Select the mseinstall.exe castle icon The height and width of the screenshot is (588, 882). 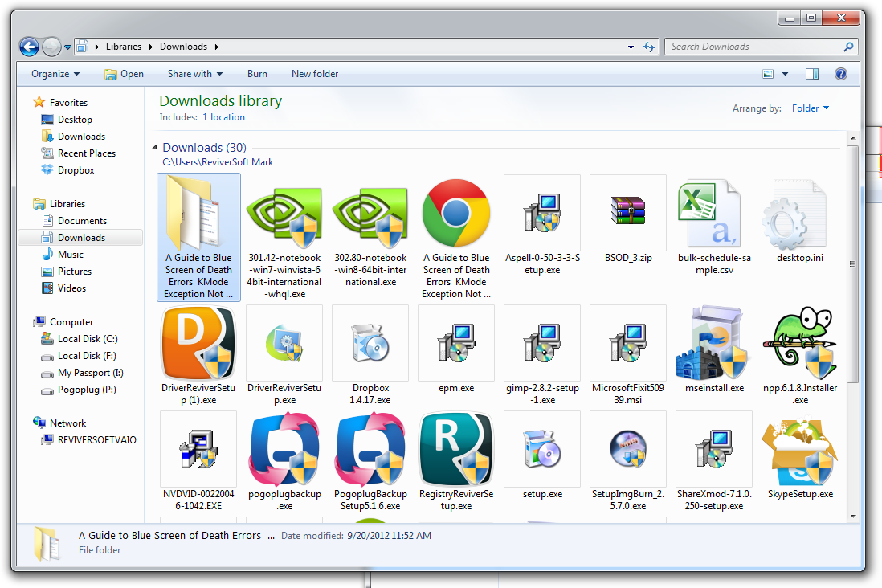pyautogui.click(x=712, y=343)
